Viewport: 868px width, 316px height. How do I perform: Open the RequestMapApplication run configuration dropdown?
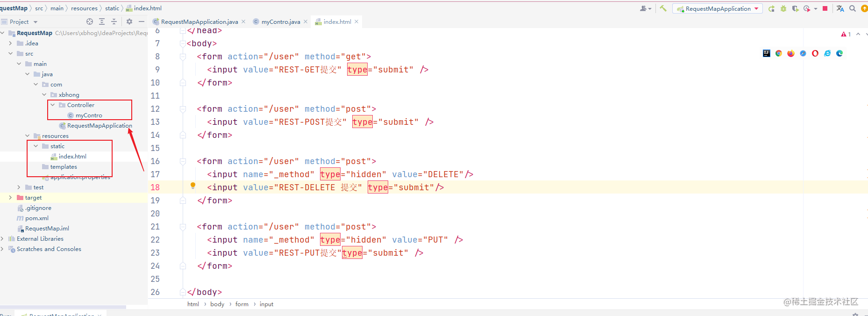(x=717, y=8)
